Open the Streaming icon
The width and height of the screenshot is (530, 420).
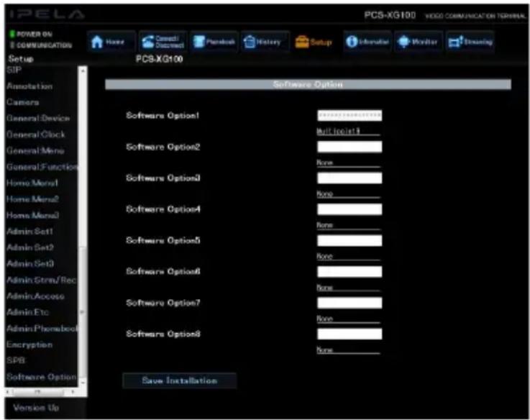pyautogui.click(x=455, y=42)
